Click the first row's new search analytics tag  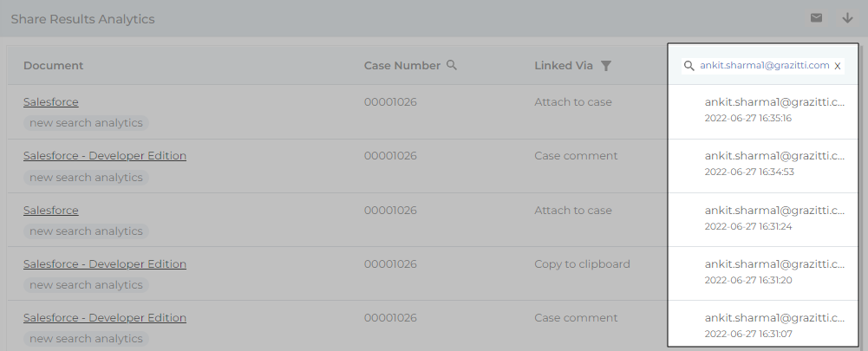click(86, 123)
